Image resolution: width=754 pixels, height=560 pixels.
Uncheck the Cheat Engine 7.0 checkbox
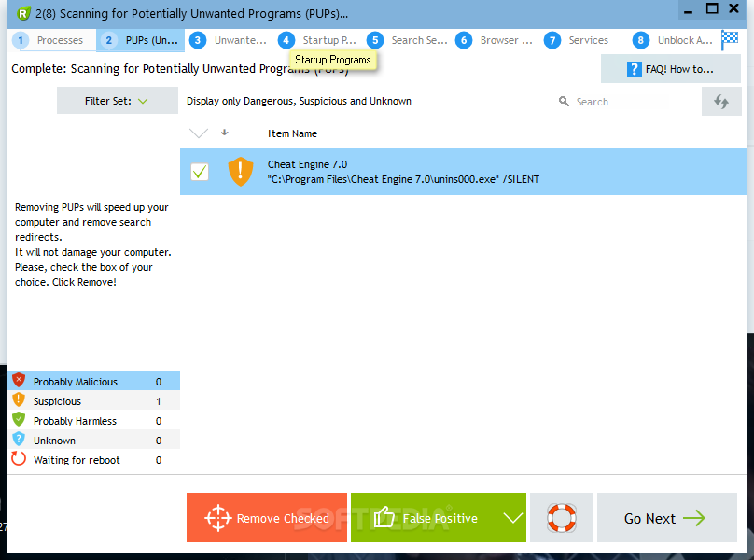point(200,172)
